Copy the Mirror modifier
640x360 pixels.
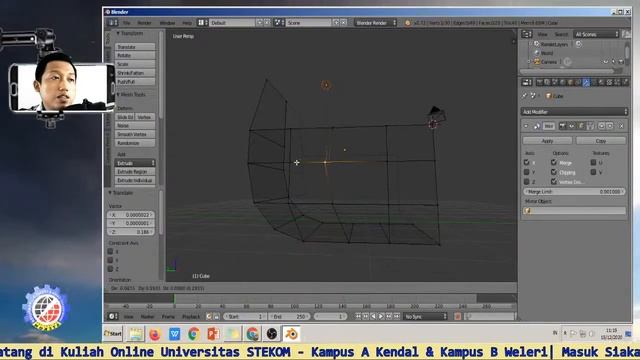click(x=600, y=141)
